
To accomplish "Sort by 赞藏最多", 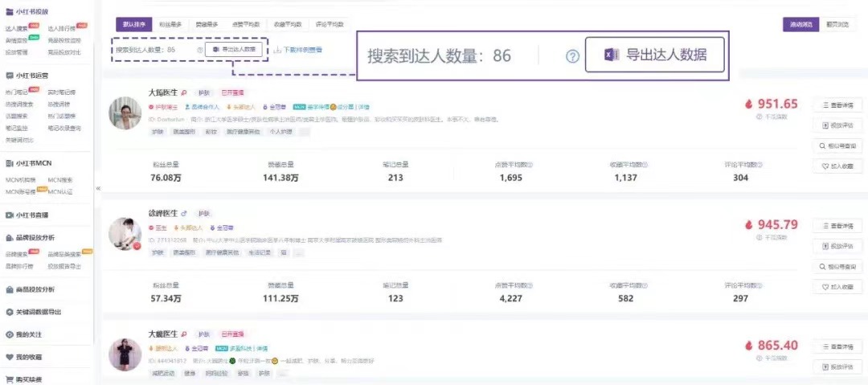I will pos(207,24).
